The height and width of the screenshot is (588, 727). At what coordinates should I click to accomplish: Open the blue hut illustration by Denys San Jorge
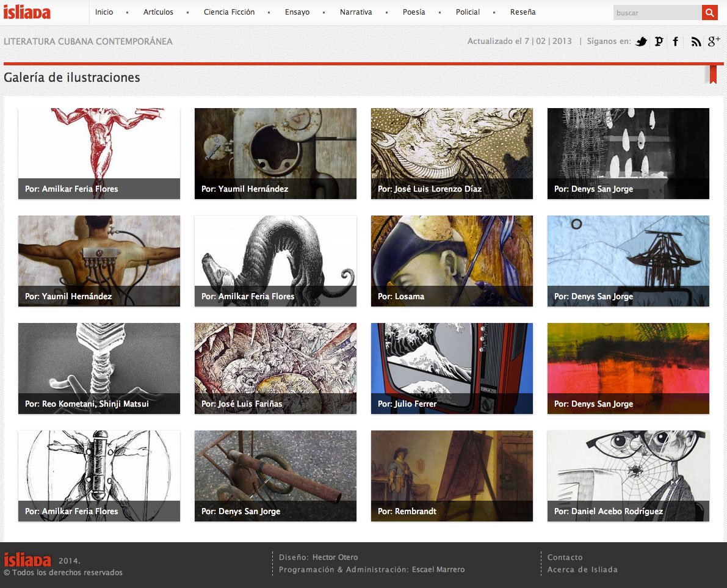[628, 261]
